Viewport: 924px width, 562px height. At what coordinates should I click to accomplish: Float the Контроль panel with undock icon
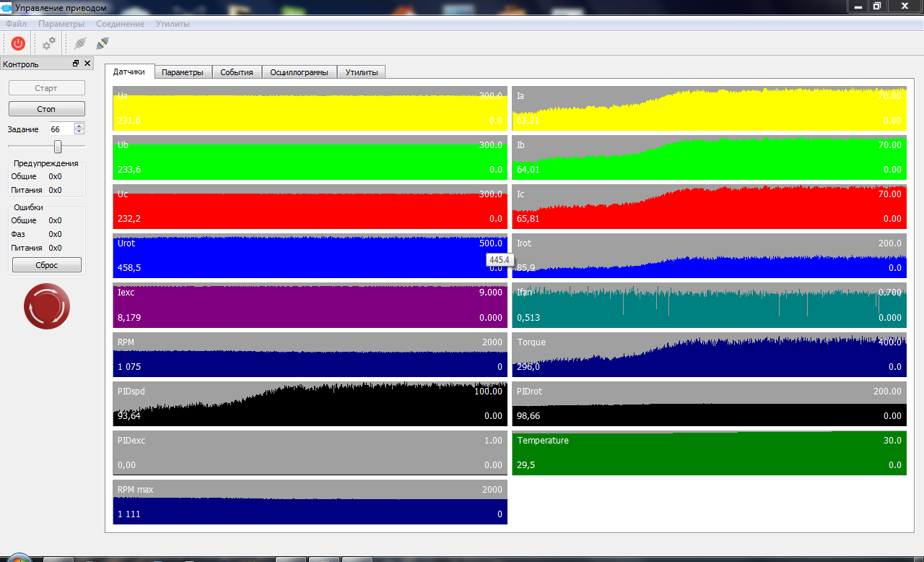coord(76,64)
